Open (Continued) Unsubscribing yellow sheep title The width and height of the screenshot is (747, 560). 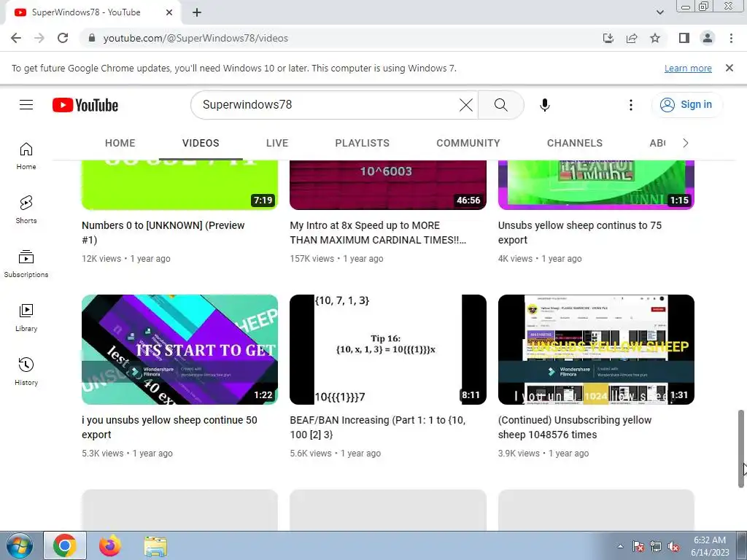click(x=575, y=427)
